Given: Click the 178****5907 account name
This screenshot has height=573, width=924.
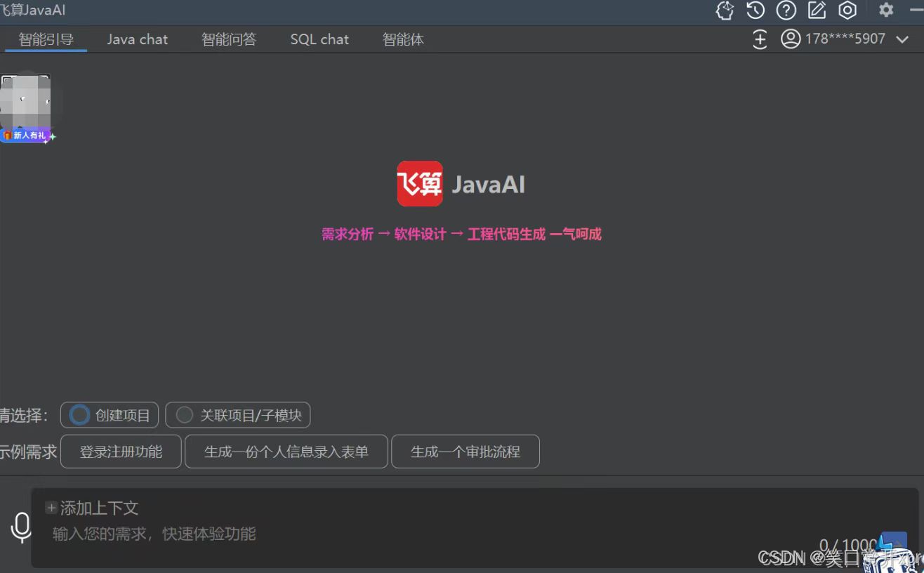Looking at the screenshot, I should click(845, 39).
